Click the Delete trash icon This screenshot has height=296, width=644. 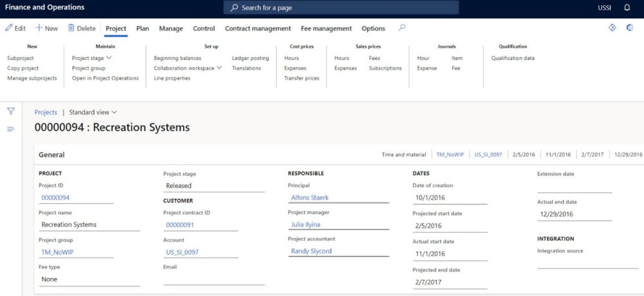(71, 28)
